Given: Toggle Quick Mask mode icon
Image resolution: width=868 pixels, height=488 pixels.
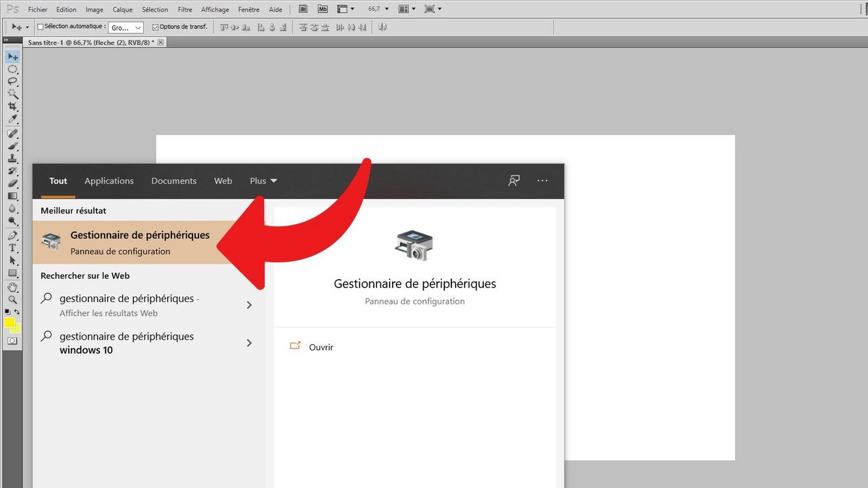Looking at the screenshot, I should tap(13, 340).
